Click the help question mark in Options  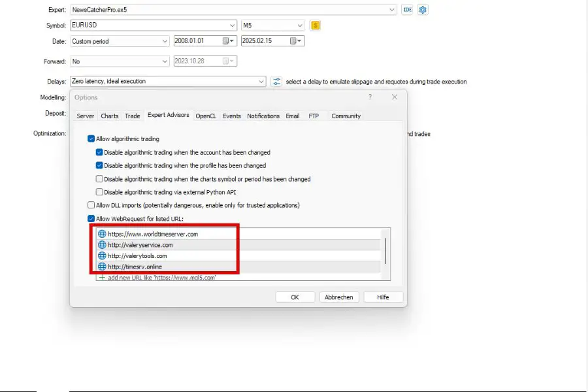370,97
